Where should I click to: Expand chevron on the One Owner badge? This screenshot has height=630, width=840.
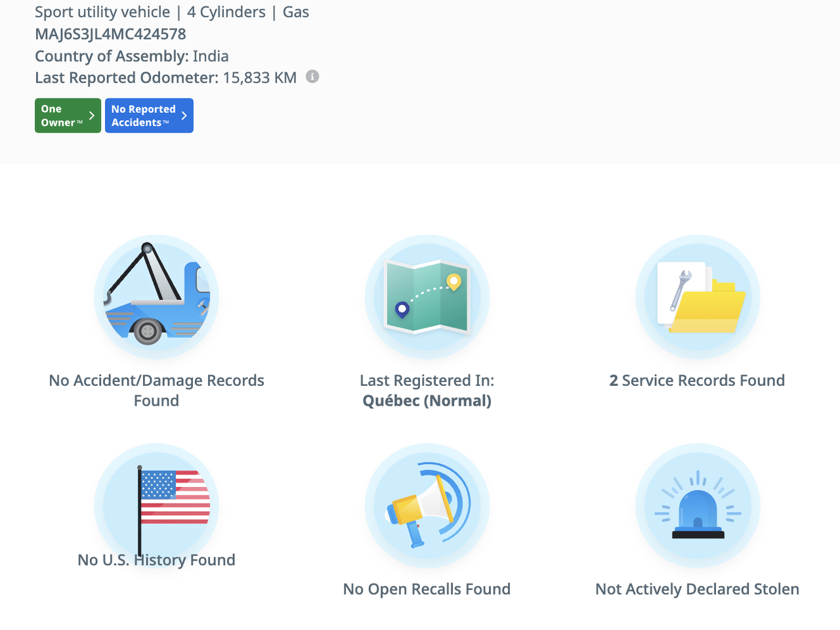tap(92, 115)
